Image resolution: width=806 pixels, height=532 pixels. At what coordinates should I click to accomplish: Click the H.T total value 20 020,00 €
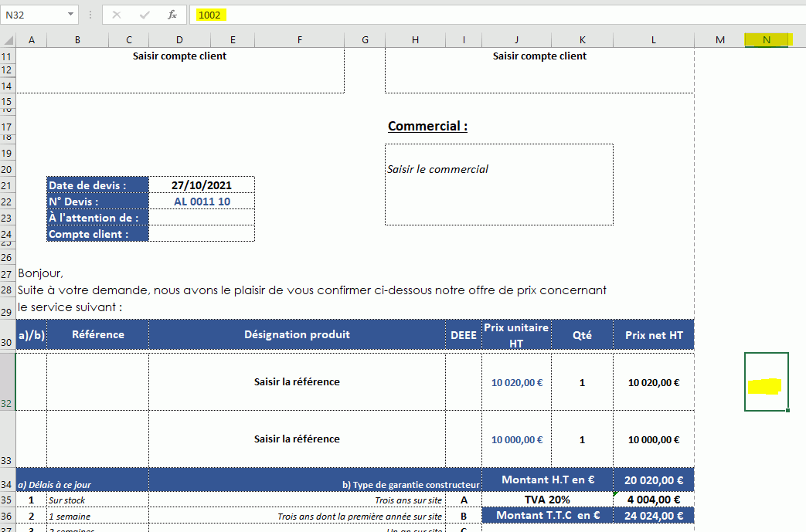click(654, 479)
